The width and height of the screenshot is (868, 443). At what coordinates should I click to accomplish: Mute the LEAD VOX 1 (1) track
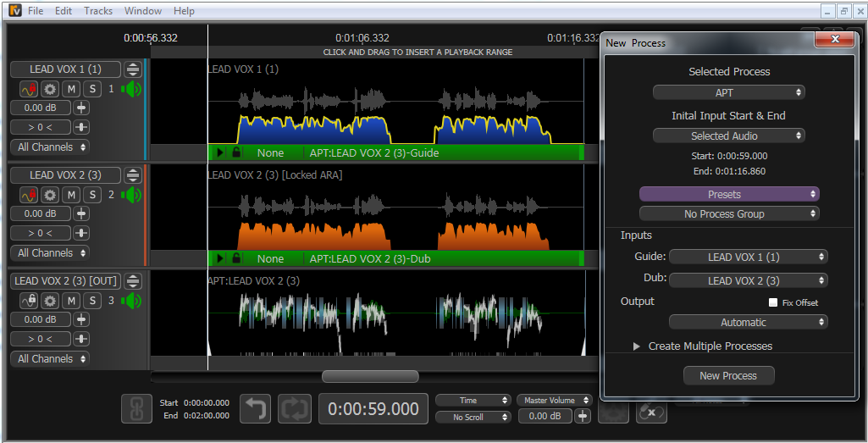pos(71,89)
